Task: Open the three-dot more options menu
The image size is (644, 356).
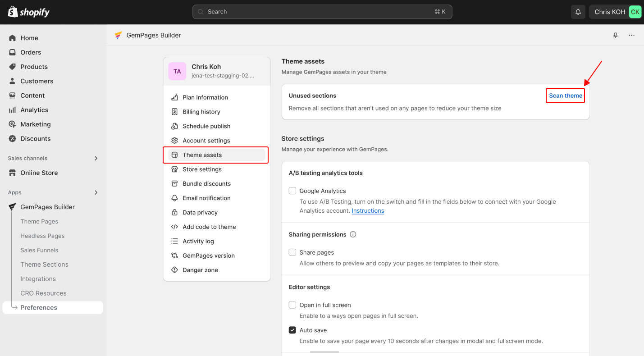Action: pos(631,35)
